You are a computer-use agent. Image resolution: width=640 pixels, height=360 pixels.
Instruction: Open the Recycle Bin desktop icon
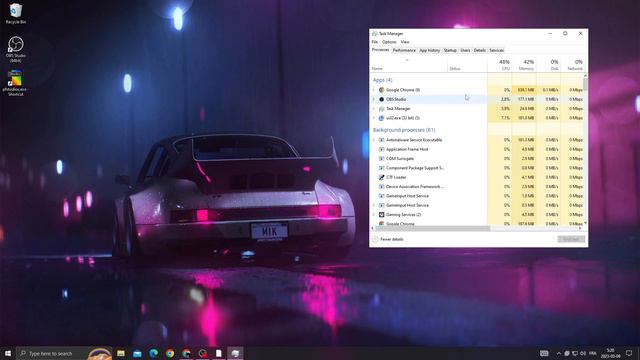point(16,13)
